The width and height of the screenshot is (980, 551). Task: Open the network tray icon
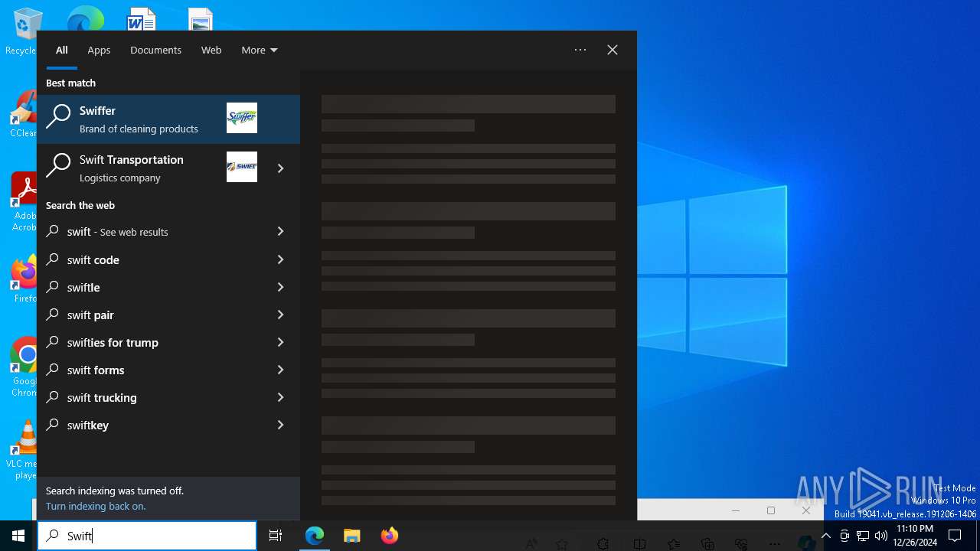pyautogui.click(x=863, y=536)
